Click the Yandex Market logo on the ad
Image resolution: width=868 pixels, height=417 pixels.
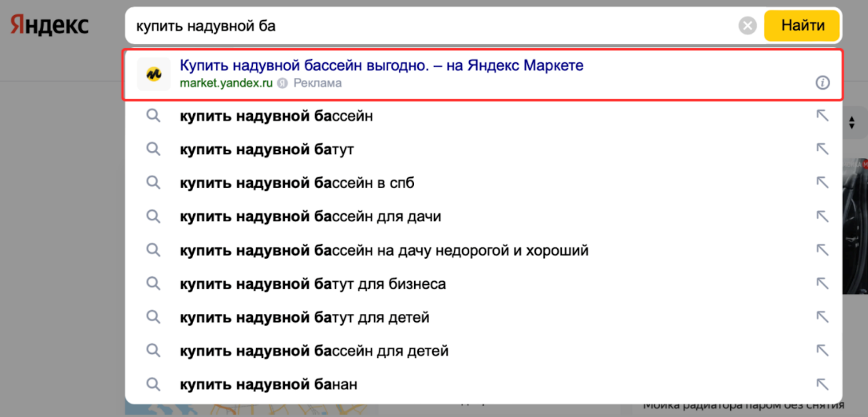click(x=153, y=74)
